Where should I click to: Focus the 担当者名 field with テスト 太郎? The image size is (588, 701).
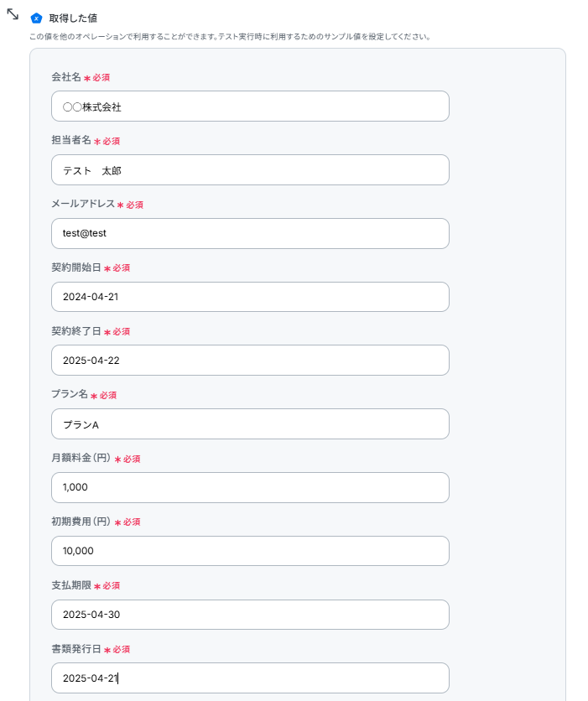point(250,170)
